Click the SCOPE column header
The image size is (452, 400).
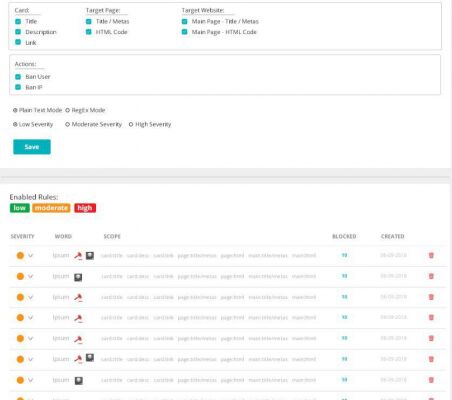[x=112, y=236]
